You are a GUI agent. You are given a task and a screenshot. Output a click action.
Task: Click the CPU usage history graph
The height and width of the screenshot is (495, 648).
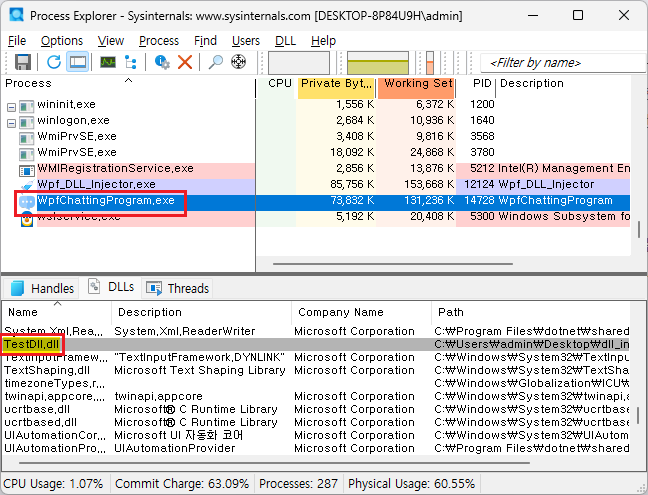point(300,62)
